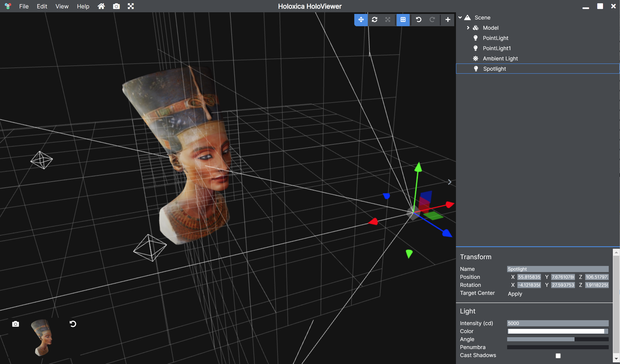Screen dimensions: 620x364
Task: Open the View menu
Action: [x=62, y=6]
